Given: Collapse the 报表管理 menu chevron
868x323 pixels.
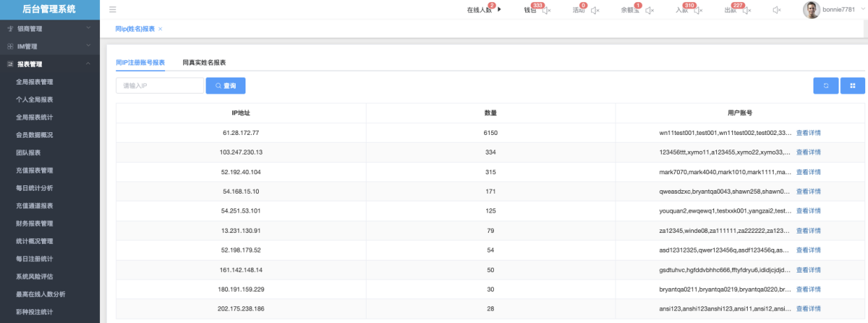Looking at the screenshot, I should coord(88,64).
